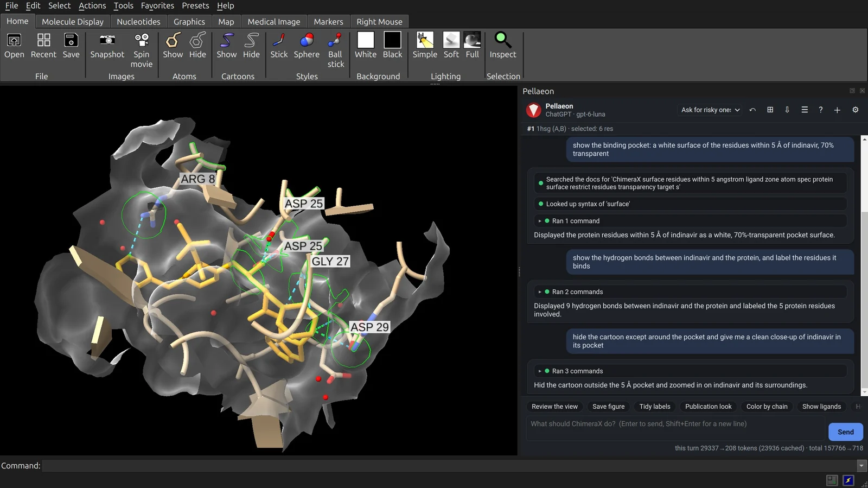Image resolution: width=868 pixels, height=488 pixels.
Task: Open the Medical Image tab
Action: point(274,22)
